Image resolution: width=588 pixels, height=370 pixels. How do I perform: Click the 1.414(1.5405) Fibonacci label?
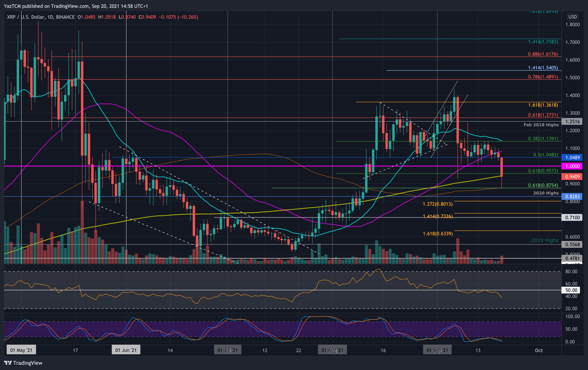543,68
